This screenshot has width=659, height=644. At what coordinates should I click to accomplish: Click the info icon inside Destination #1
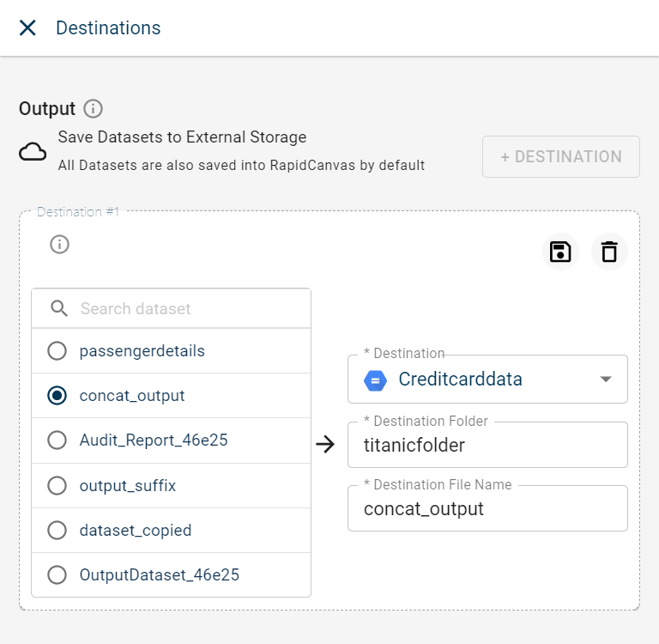pyautogui.click(x=59, y=245)
